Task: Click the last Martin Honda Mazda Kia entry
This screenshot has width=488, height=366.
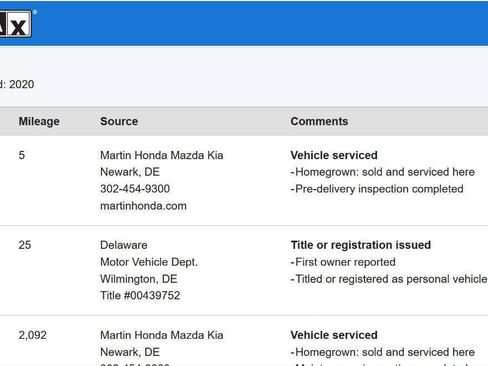Action: (x=162, y=335)
